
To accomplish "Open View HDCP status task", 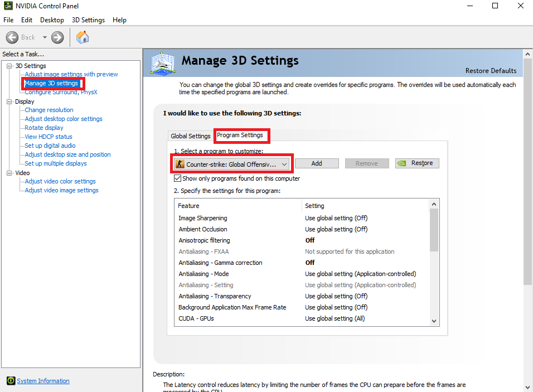I will click(x=49, y=137).
